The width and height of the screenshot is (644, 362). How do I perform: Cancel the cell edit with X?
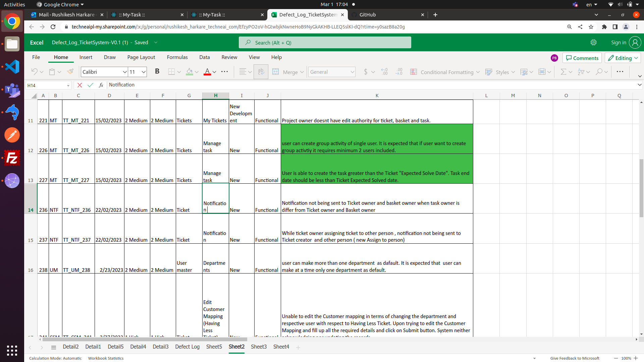click(79, 85)
